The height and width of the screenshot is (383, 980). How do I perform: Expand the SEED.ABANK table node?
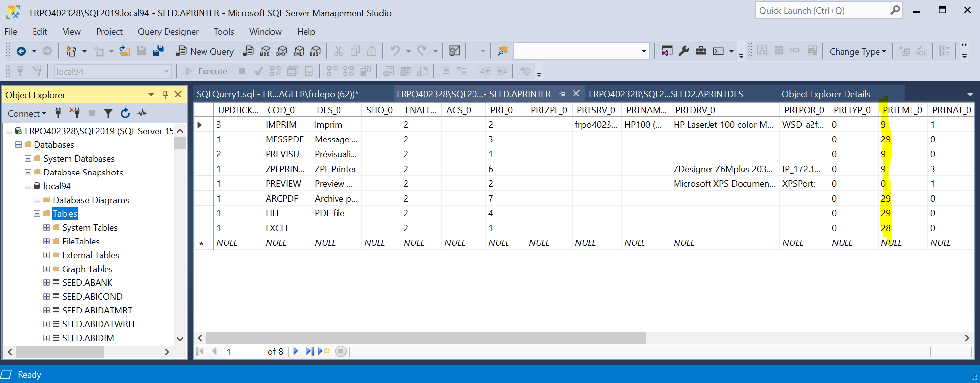46,283
